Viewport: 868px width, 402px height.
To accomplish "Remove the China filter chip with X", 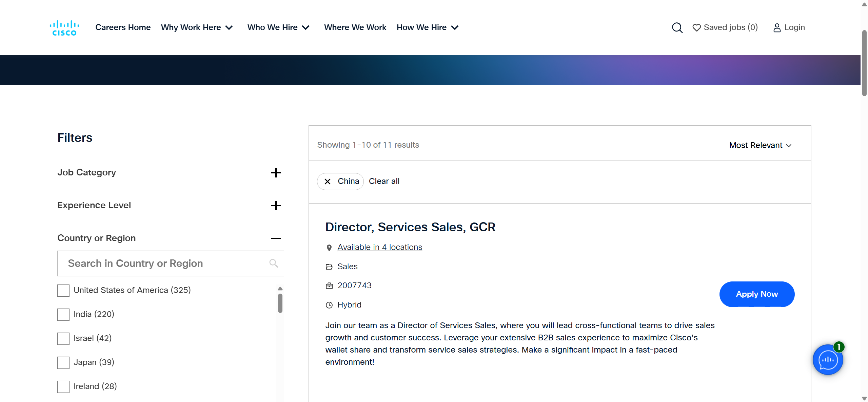I will tap(328, 182).
